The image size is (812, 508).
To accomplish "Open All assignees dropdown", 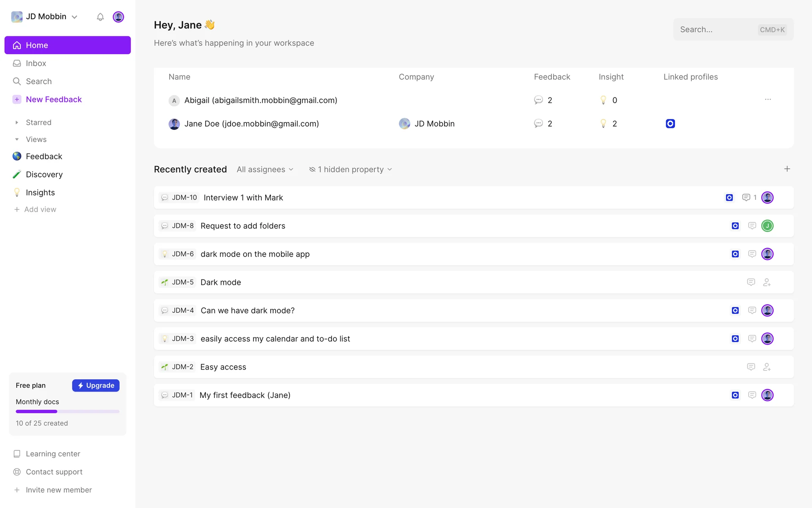I will pyautogui.click(x=265, y=169).
